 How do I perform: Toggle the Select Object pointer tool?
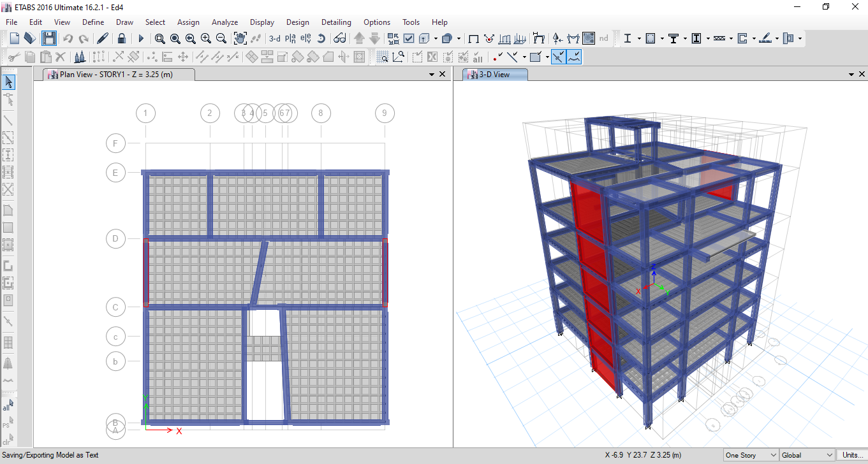point(9,82)
